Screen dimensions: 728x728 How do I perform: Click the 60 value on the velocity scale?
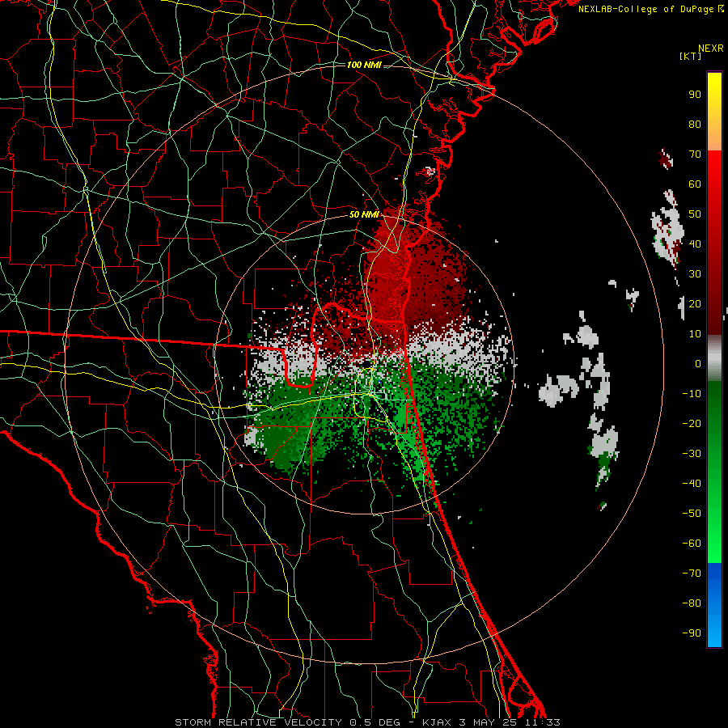695,184
